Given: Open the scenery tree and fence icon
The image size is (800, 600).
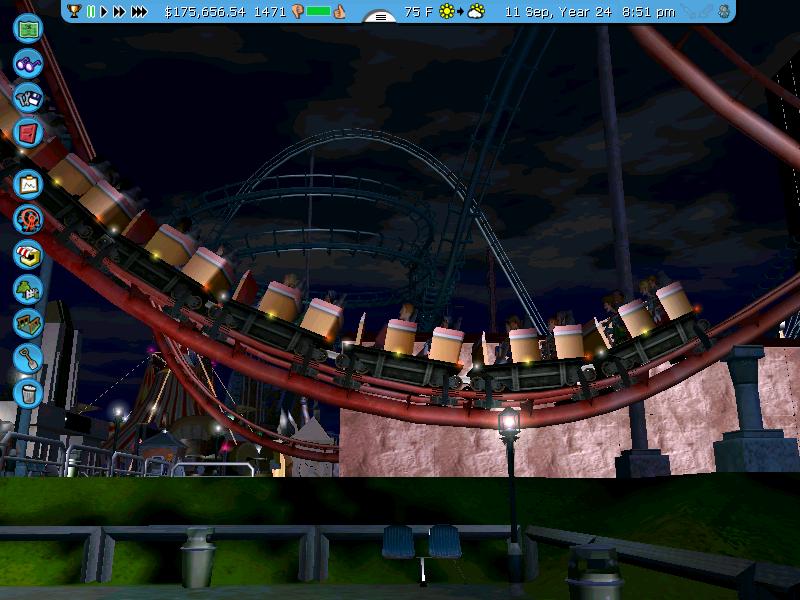Looking at the screenshot, I should tap(28, 289).
